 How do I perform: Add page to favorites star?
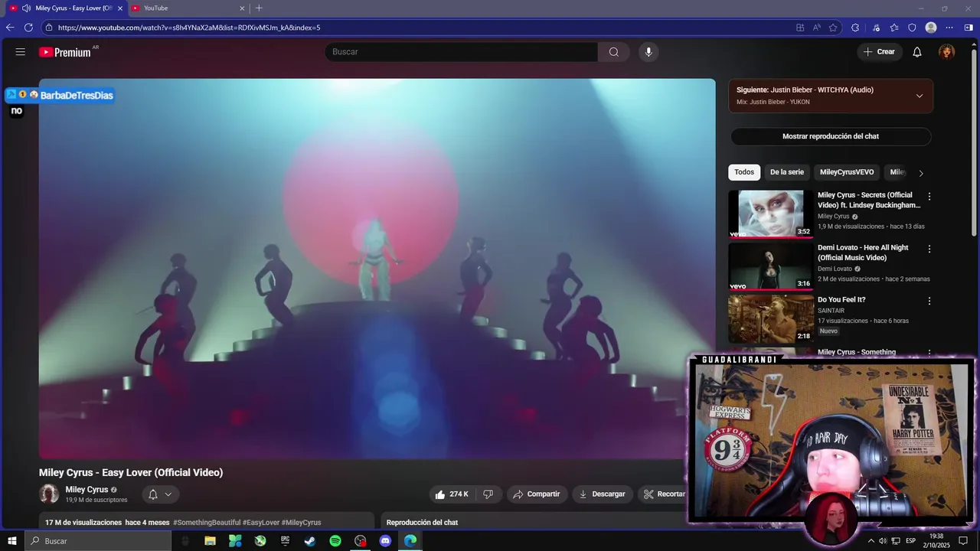(833, 28)
